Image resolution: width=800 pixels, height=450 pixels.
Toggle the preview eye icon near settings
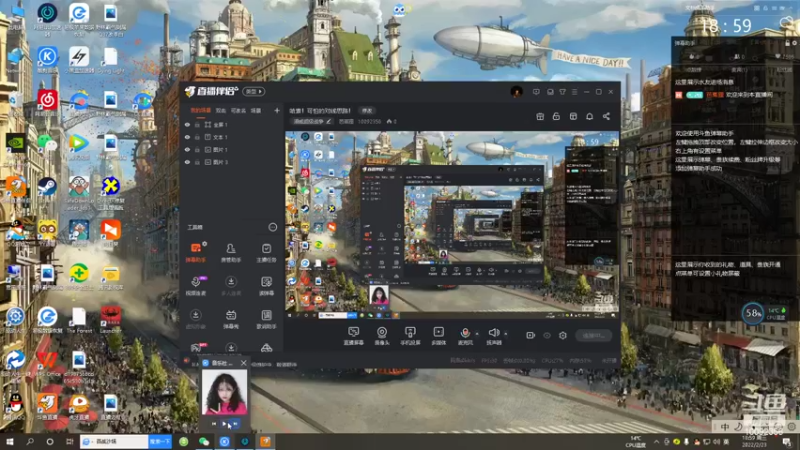pos(547,335)
